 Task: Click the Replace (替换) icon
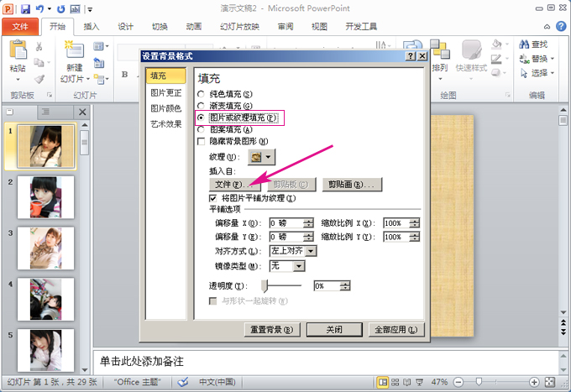pos(524,59)
